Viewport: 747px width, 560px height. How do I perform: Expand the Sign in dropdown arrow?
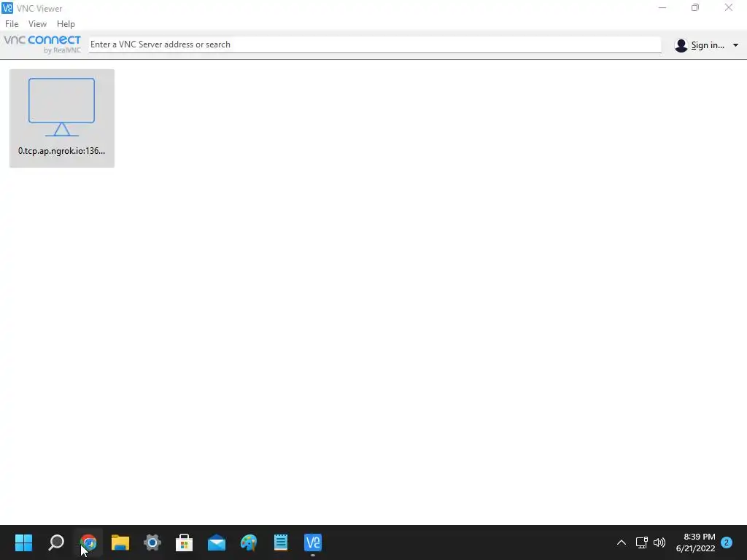735,45
